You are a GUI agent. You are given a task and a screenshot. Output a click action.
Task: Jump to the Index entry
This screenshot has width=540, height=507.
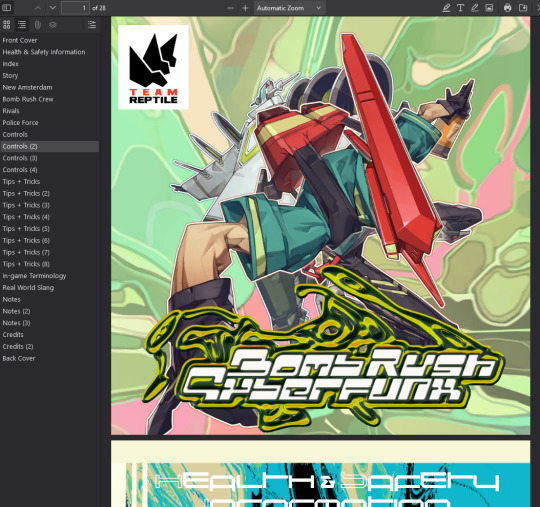click(10, 64)
